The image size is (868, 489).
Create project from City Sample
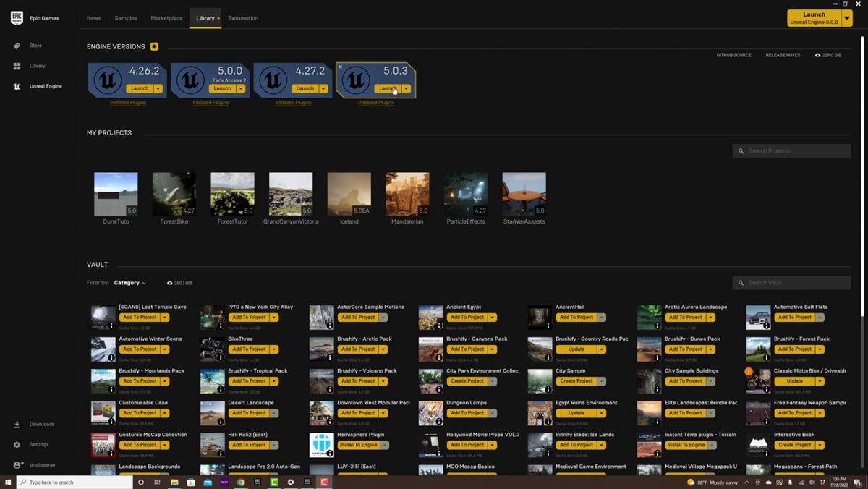576,381
